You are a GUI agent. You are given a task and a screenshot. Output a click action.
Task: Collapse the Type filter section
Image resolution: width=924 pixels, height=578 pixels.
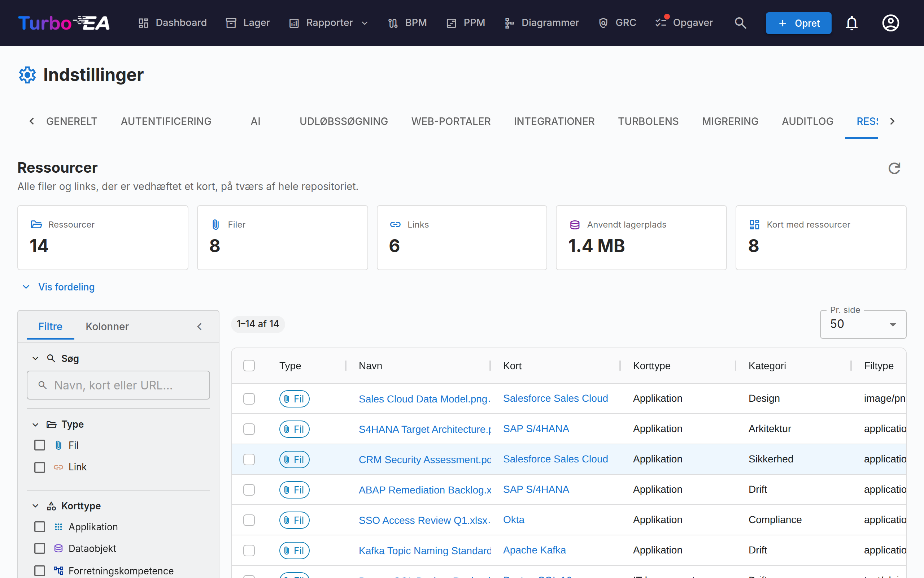coord(35,424)
